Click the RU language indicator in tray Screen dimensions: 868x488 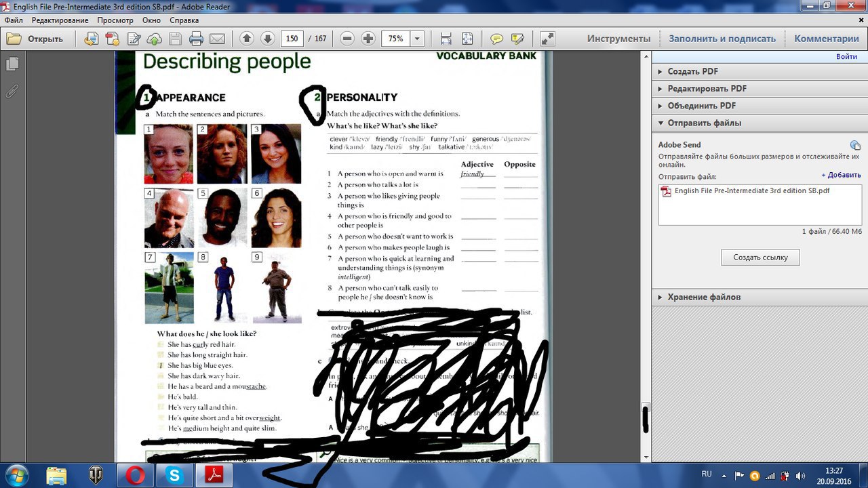707,474
